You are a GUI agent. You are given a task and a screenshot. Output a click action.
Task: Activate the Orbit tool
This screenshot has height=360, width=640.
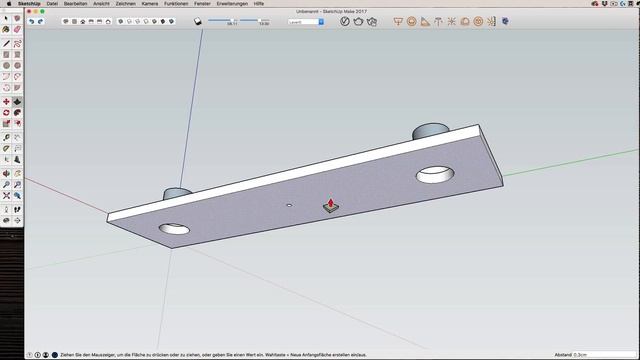[6, 174]
